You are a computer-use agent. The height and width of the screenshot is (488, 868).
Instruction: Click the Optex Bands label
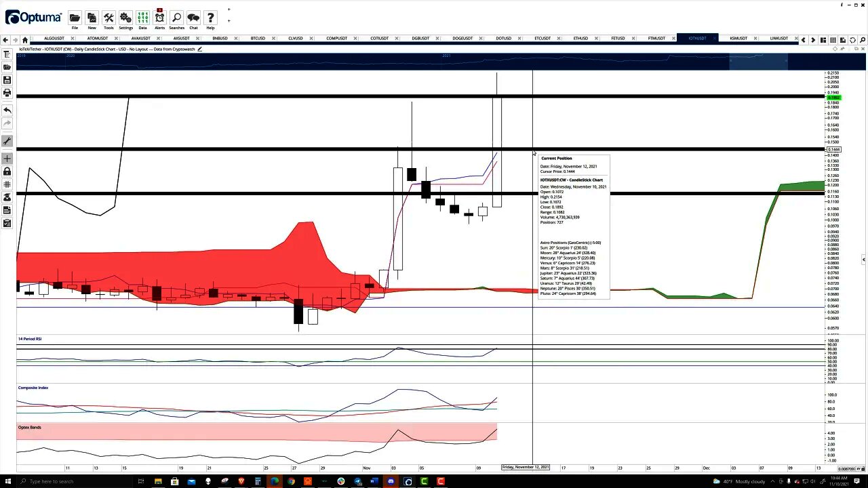[30, 428]
